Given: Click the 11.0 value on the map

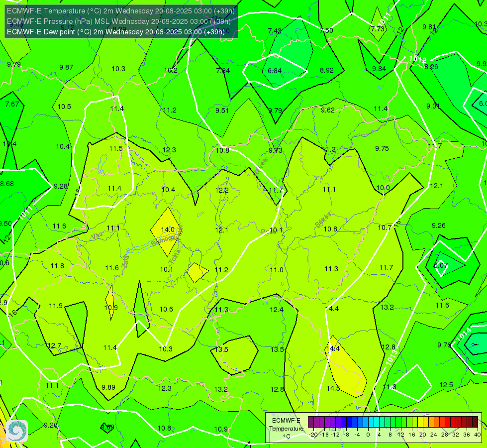Looking at the screenshot, I should click(277, 270).
